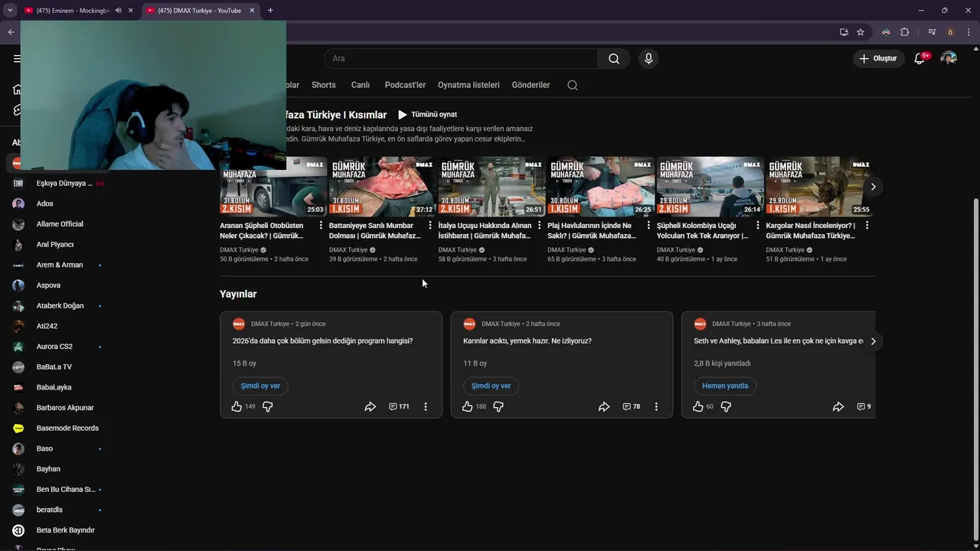Open the Plaj Havlularının İçinde thumbnail
Screen dimensions: 980x551
click(x=601, y=187)
